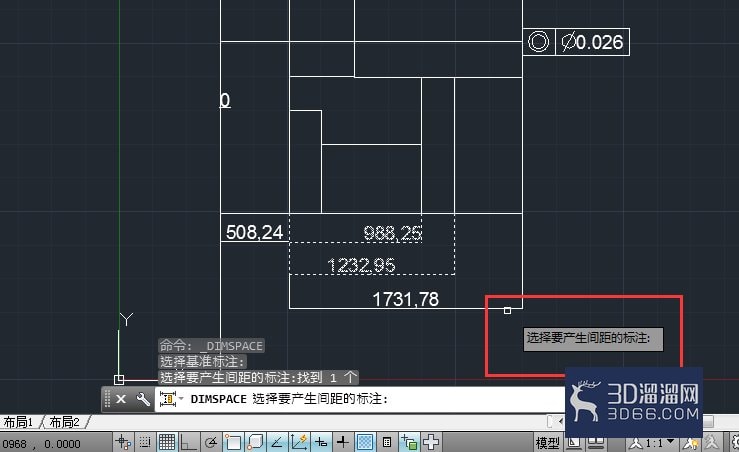Screen dimensions: 739x452
Task: Toggle Snap Mode in status bar
Action: click(x=145, y=443)
